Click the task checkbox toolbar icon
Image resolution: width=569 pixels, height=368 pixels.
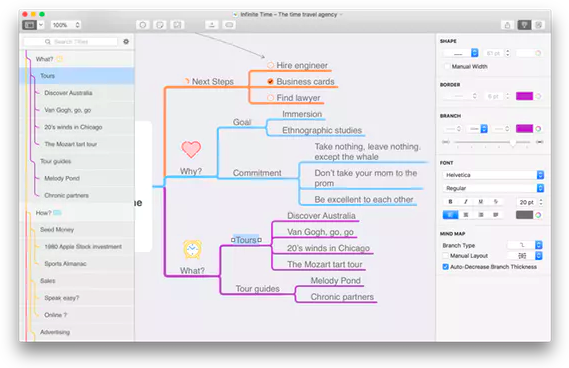pos(143,25)
